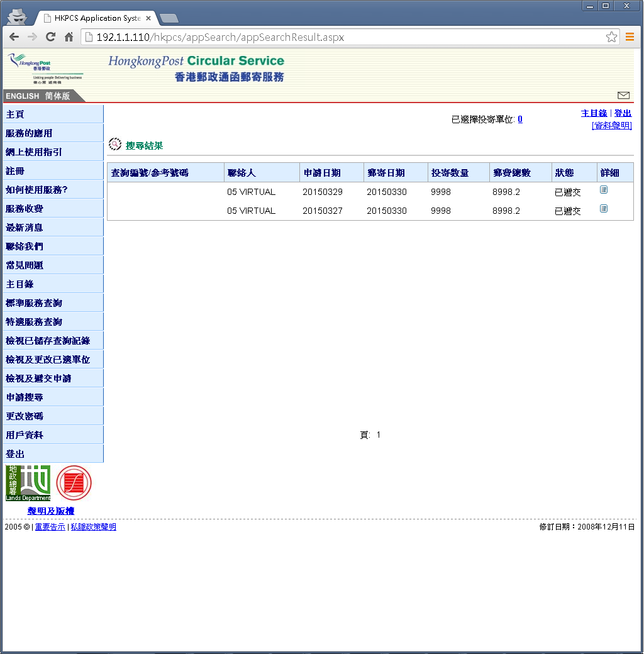This screenshot has height=654, width=644.
Task: Click the envelope mail icon near top right
Action: (623, 96)
